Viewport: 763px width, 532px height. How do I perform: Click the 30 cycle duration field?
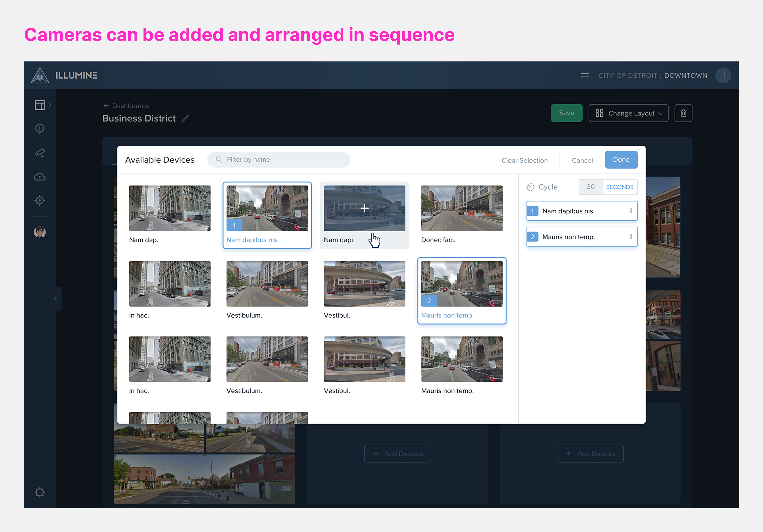[x=590, y=187]
